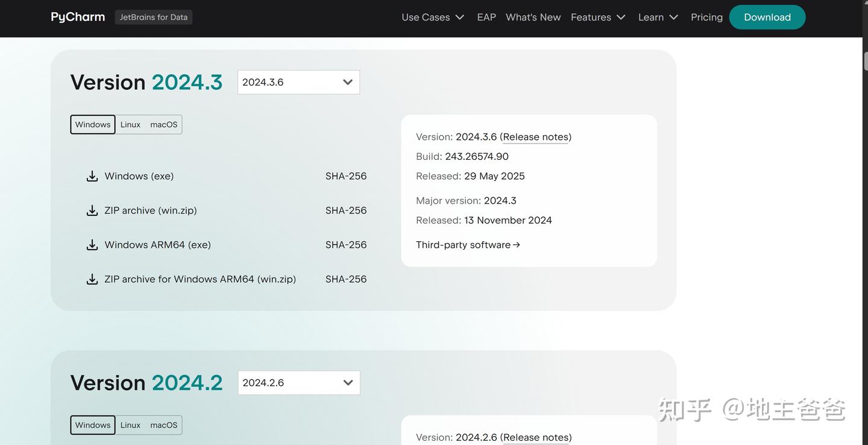Open SHA-256 for Windows (exe)
The image size is (868, 445).
coord(346,176)
